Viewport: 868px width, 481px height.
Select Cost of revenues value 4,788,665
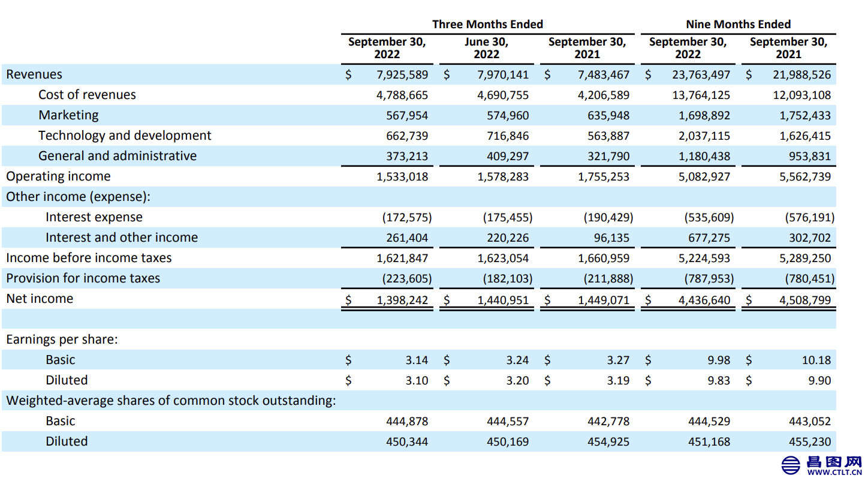coord(403,95)
